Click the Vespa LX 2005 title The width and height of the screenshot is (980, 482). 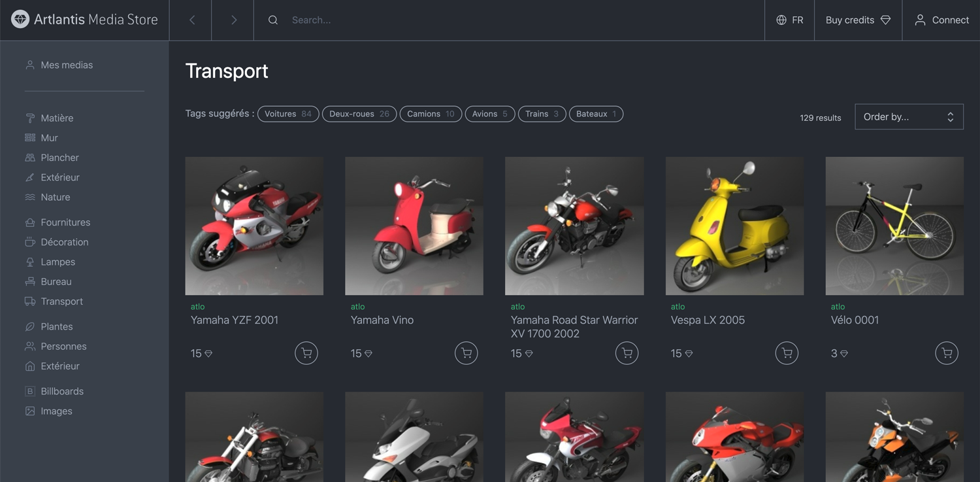pos(708,320)
